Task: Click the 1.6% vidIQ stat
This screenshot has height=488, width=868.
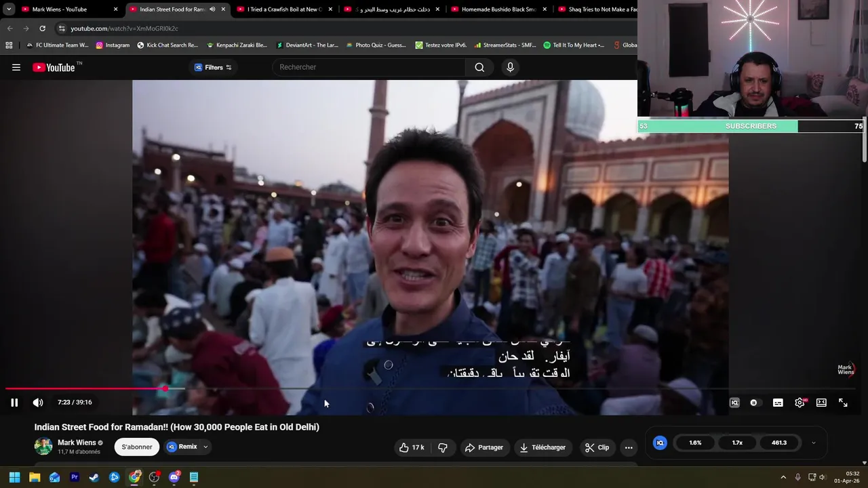Action: [x=695, y=443]
